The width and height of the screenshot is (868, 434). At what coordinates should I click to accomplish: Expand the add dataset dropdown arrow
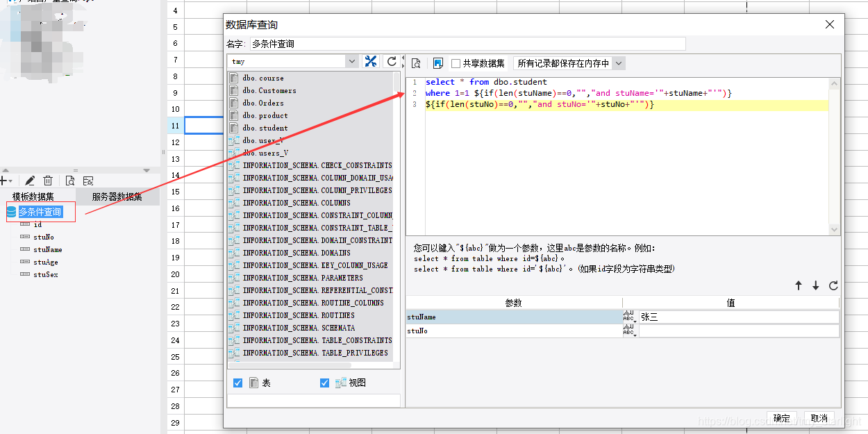point(10,181)
